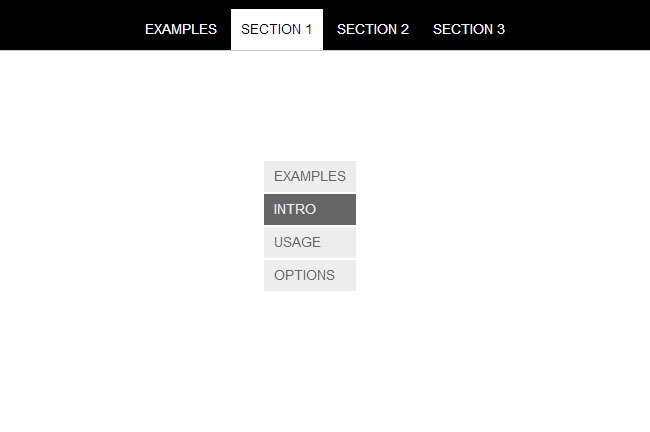Activate the white SECTION 1 header item
This screenshot has height=432, width=650.
pos(277,29)
